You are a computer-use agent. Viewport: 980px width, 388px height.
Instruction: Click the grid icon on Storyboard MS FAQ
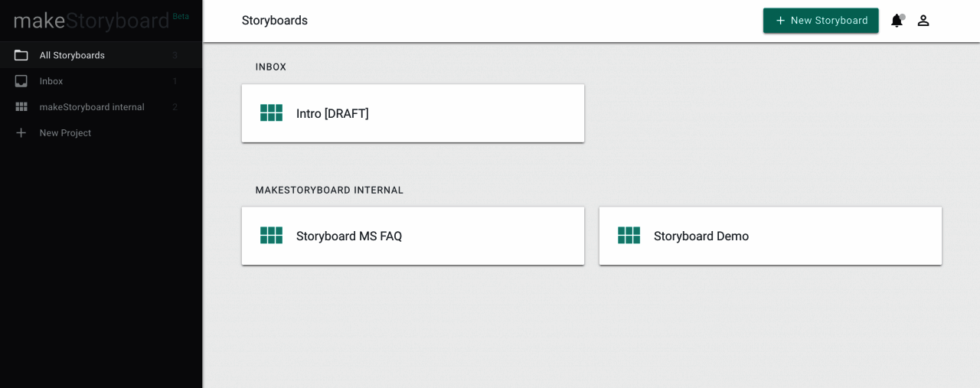coord(271,236)
